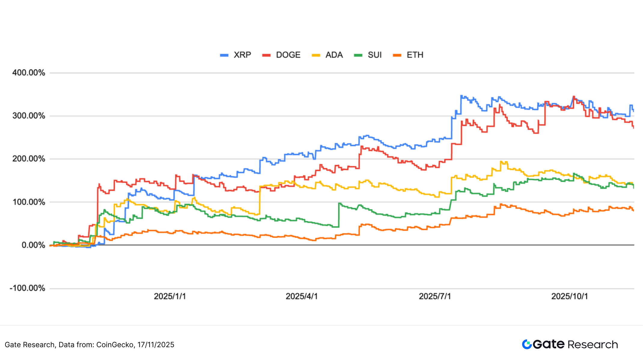Viewport: 643px width, 364px height.
Task: Select the ADA legend label
Action: pyautogui.click(x=334, y=55)
